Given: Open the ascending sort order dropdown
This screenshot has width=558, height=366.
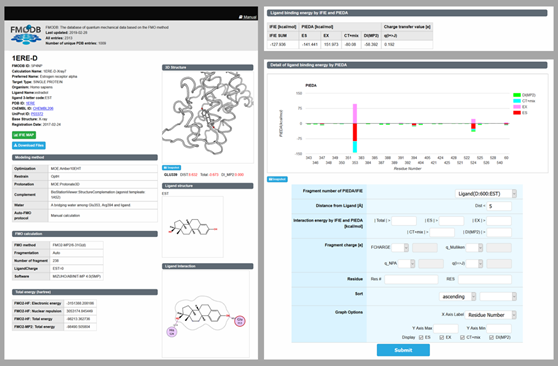Looking at the screenshot, I should (458, 297).
